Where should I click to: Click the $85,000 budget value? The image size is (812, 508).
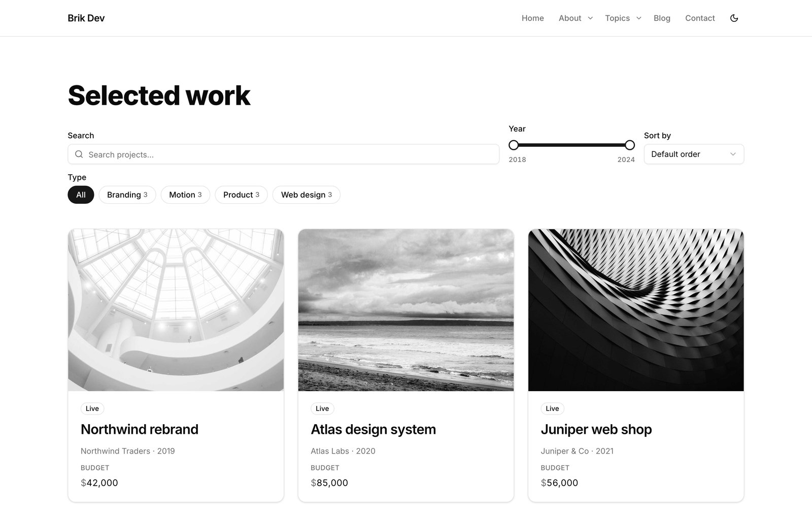pyautogui.click(x=329, y=483)
